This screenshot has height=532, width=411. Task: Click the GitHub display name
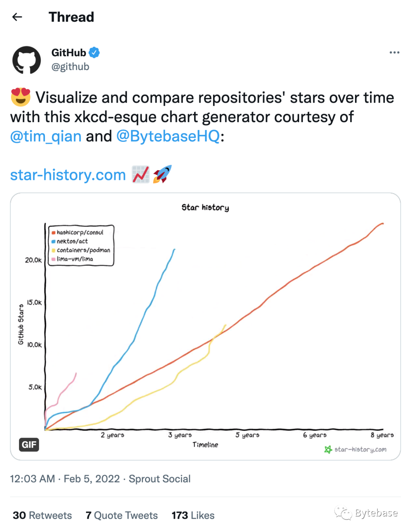[x=68, y=52]
